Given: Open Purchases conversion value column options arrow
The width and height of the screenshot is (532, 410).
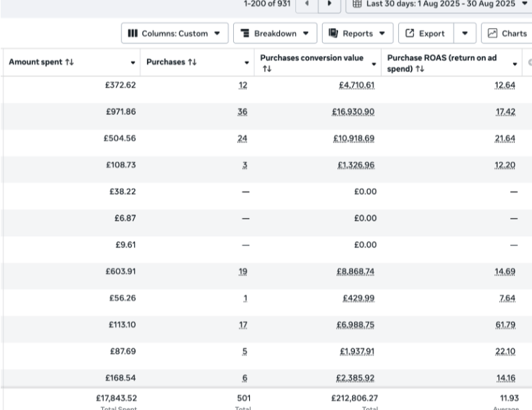Looking at the screenshot, I should tap(374, 64).
